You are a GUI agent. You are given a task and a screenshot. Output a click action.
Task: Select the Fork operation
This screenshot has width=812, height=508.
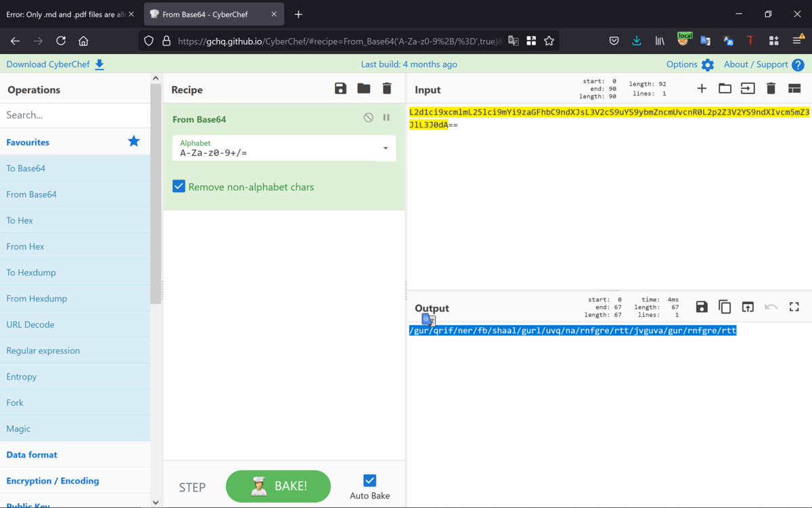tap(75, 403)
